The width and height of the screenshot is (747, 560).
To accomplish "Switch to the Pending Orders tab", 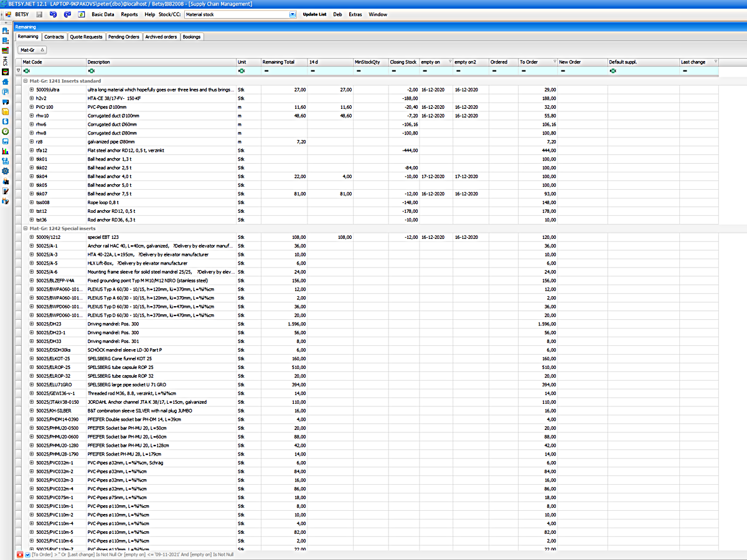I will pos(124,37).
